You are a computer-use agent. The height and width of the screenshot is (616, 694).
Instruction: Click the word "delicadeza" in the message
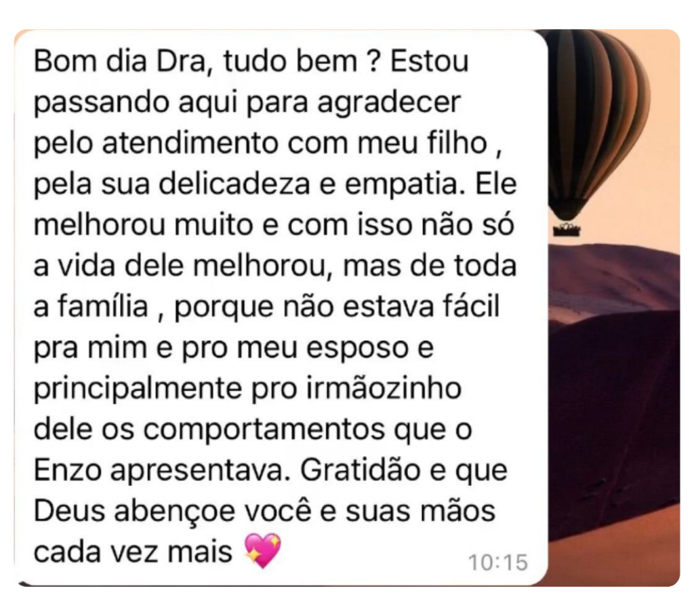234,184
